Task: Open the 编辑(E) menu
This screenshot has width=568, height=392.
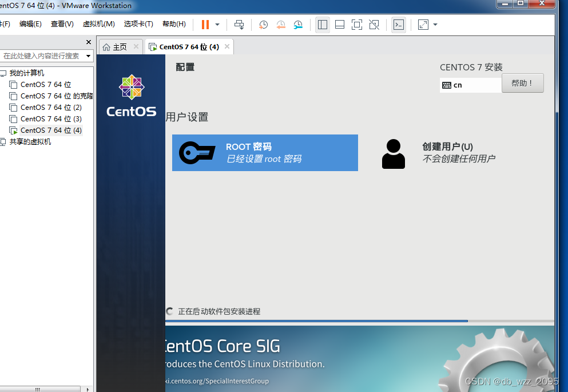Action: pyautogui.click(x=30, y=24)
